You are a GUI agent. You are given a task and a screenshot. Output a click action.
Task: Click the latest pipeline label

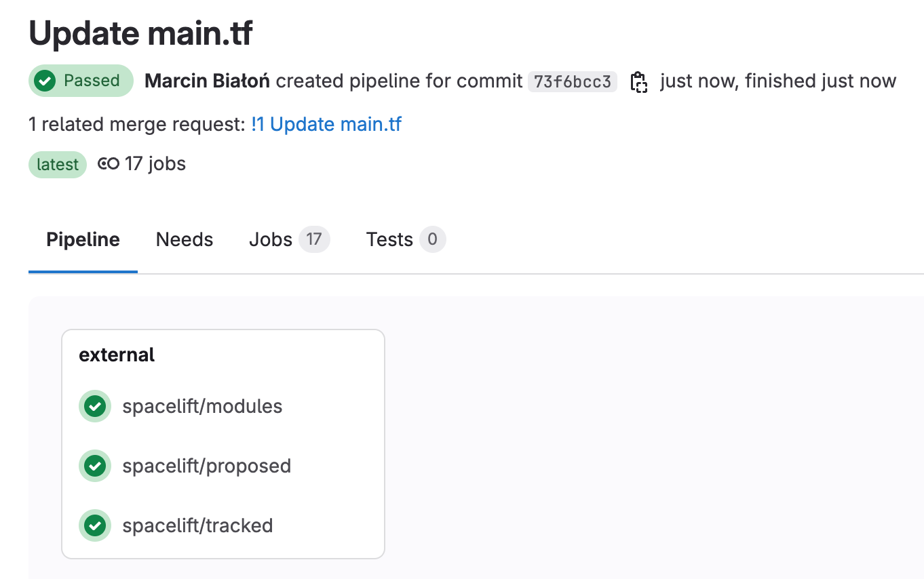[x=57, y=163]
